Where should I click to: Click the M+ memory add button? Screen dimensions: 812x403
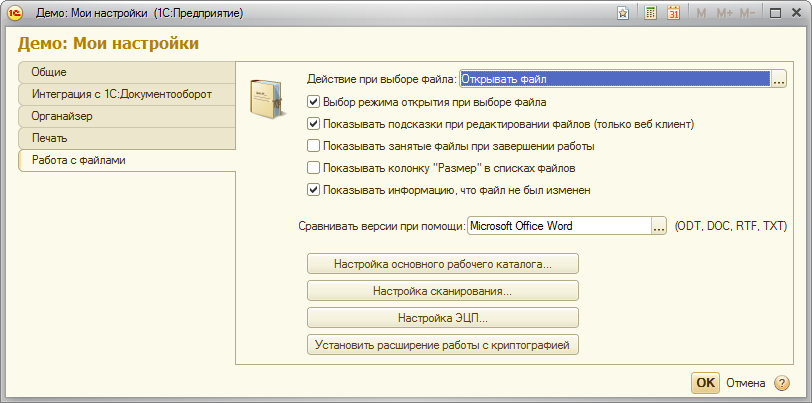point(724,13)
